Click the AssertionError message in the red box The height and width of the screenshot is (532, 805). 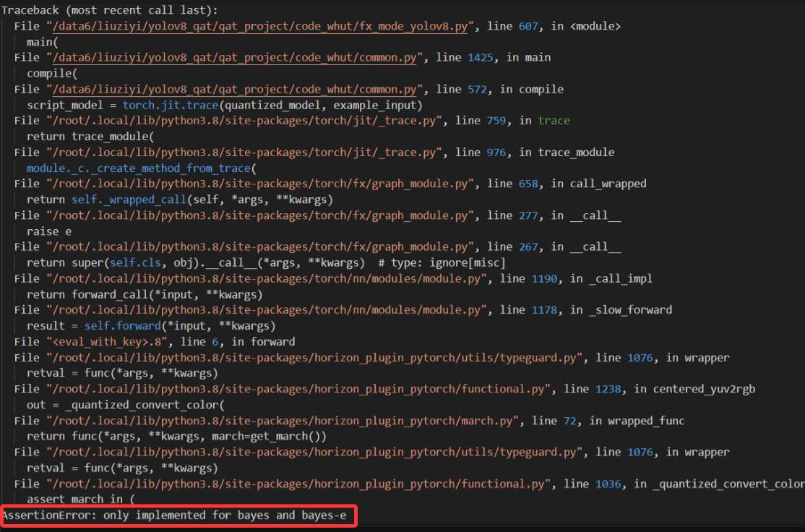(x=178, y=516)
